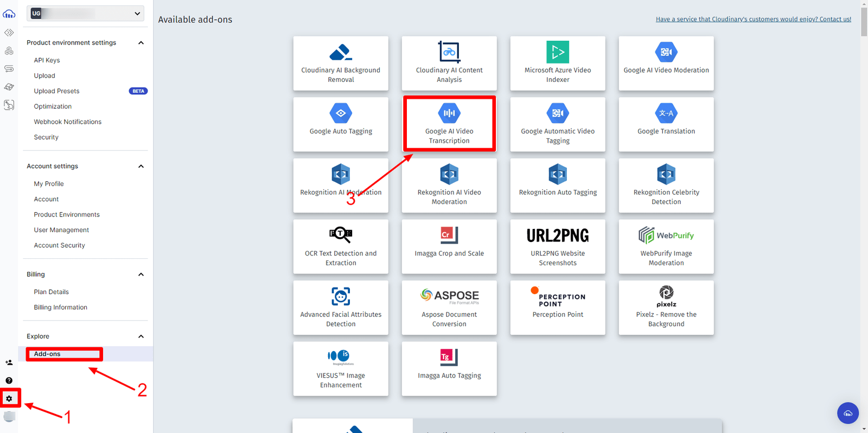Open the Perception Point add-on
Image resolution: width=868 pixels, height=433 pixels.
[558, 308]
